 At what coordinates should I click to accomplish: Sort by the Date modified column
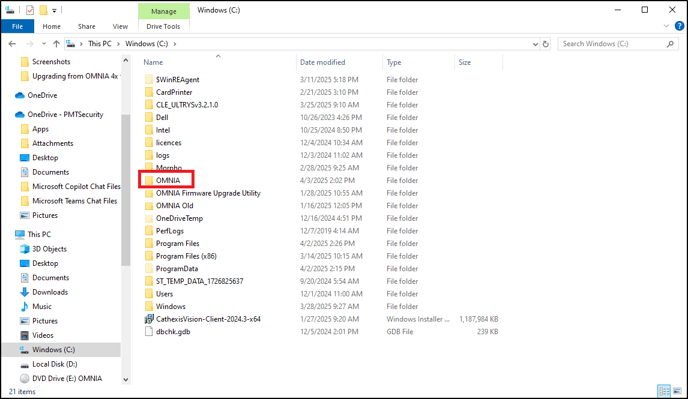click(x=322, y=62)
